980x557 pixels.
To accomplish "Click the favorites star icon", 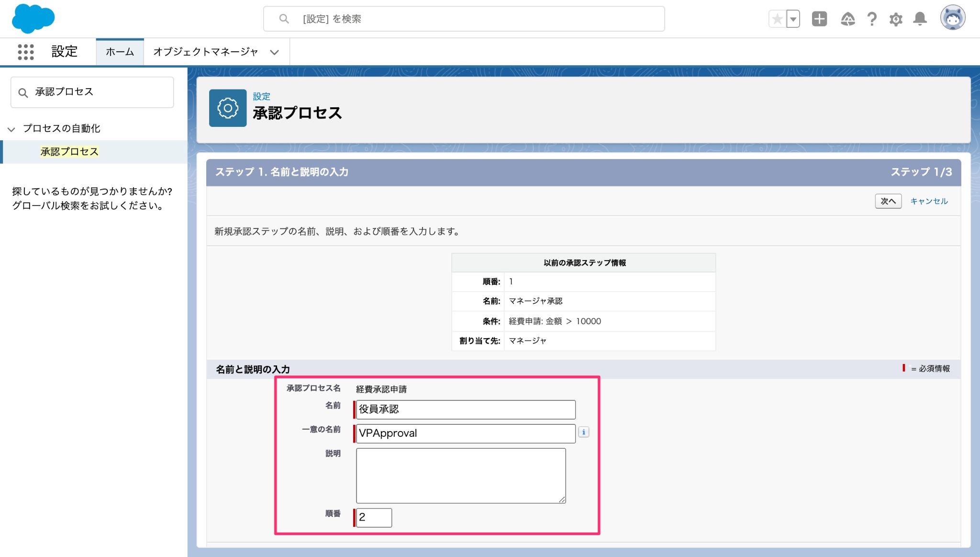I will point(777,19).
